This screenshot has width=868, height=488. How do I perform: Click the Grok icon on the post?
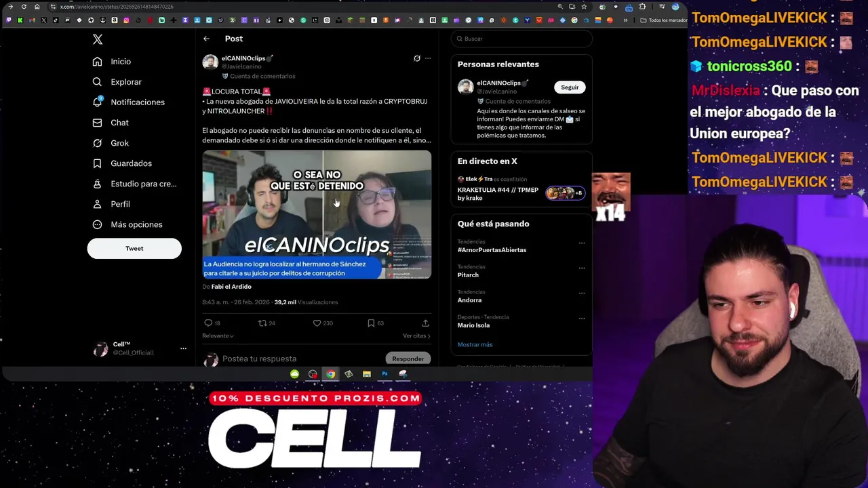[x=417, y=58]
